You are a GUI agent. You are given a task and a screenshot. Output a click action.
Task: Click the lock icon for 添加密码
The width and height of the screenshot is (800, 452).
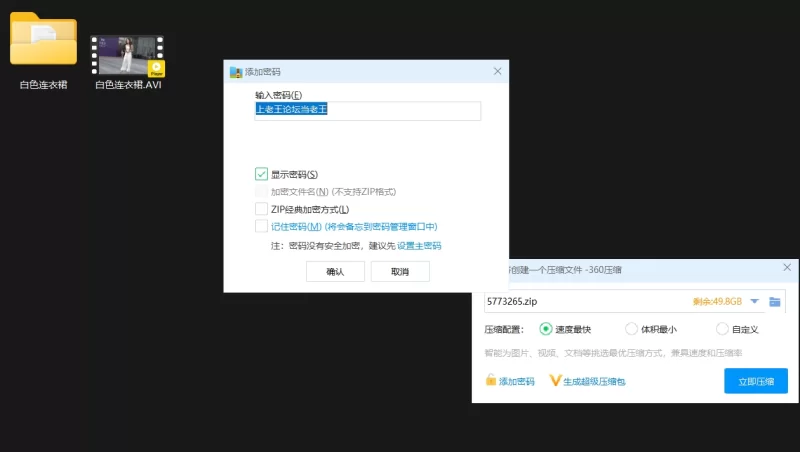click(491, 381)
